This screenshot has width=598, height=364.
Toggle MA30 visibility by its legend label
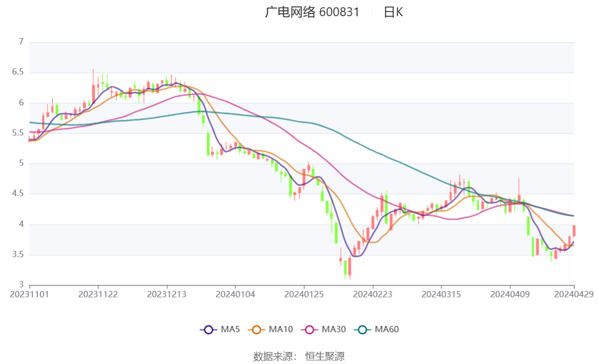pyautogui.click(x=333, y=330)
